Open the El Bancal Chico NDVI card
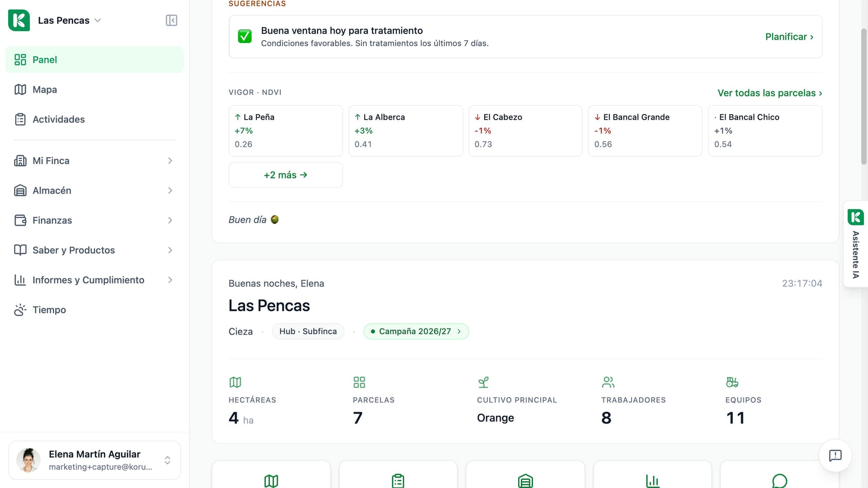Viewport: 868px width, 488px height. pyautogui.click(x=765, y=131)
